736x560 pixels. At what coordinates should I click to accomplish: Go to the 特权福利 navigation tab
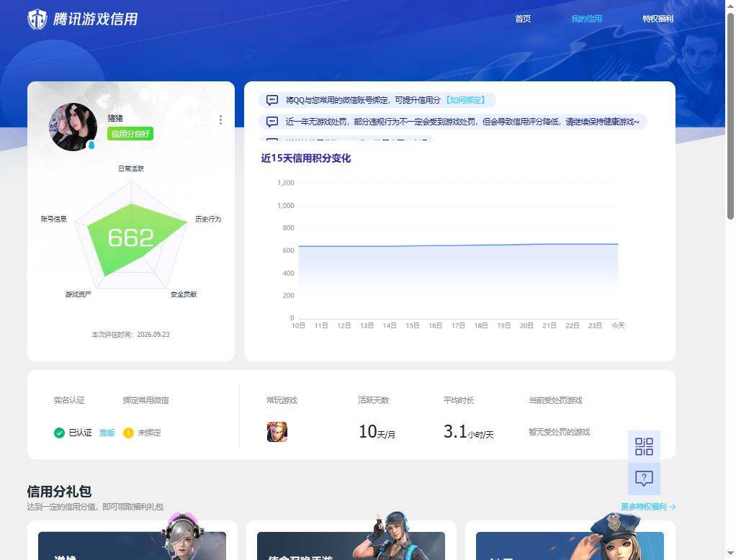[x=658, y=19]
